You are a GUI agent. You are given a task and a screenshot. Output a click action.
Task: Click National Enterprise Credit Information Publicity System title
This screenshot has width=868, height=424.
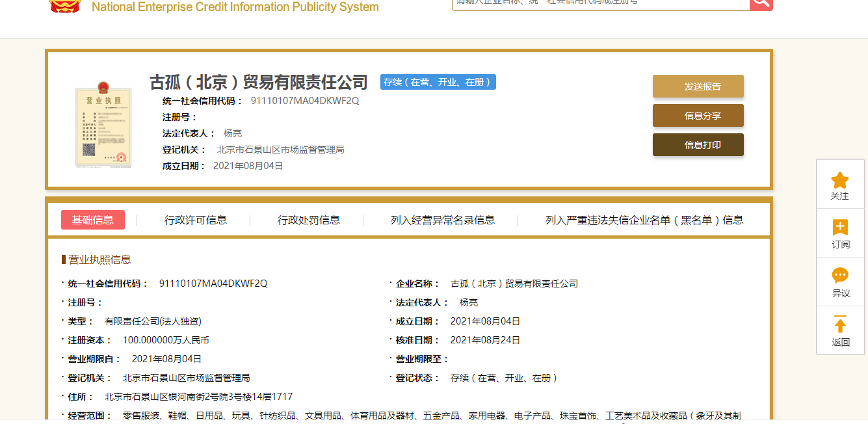tap(235, 7)
